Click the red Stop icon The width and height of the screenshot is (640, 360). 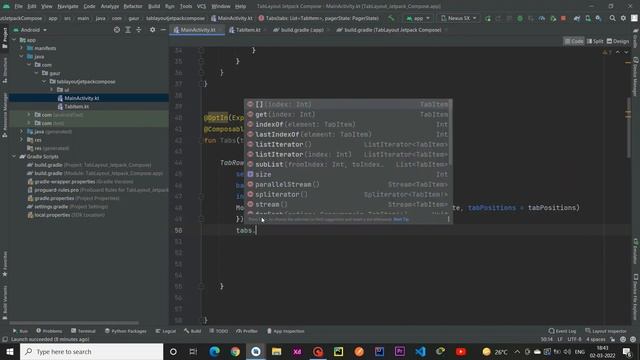563,18
